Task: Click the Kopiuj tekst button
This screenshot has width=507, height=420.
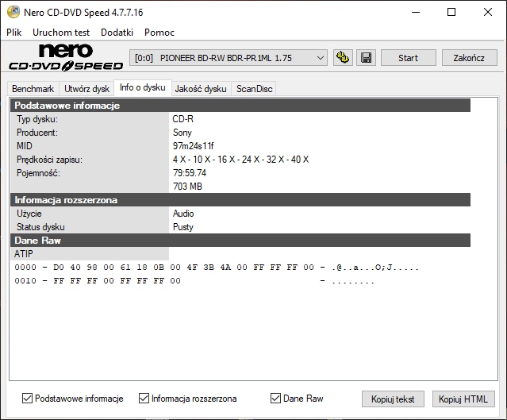Action: coord(393,399)
